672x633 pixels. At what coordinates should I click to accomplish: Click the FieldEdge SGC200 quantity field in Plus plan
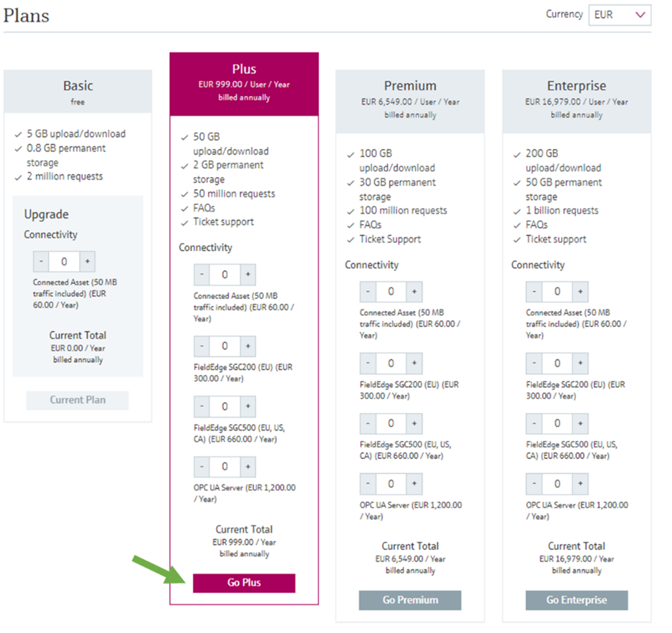coord(225,346)
